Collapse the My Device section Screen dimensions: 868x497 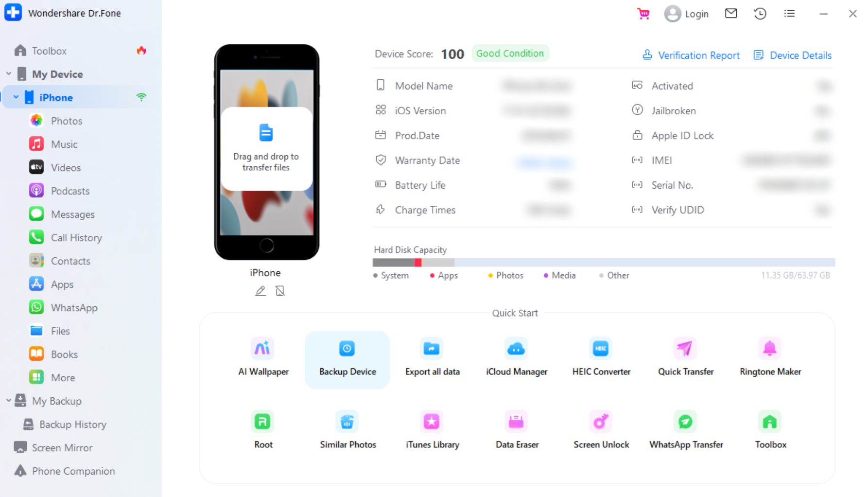click(9, 74)
